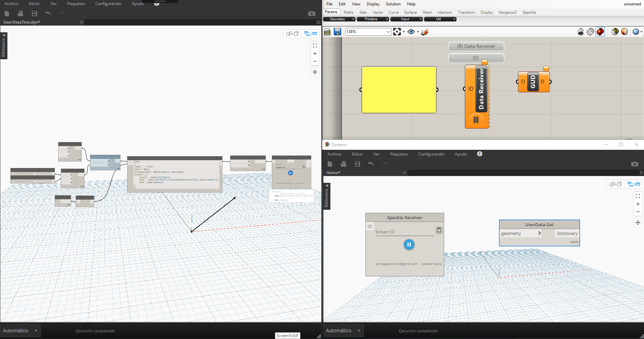Click zoom out minus in left Dynamo canvas
Viewport: 644px width, 339px height.
(315, 61)
